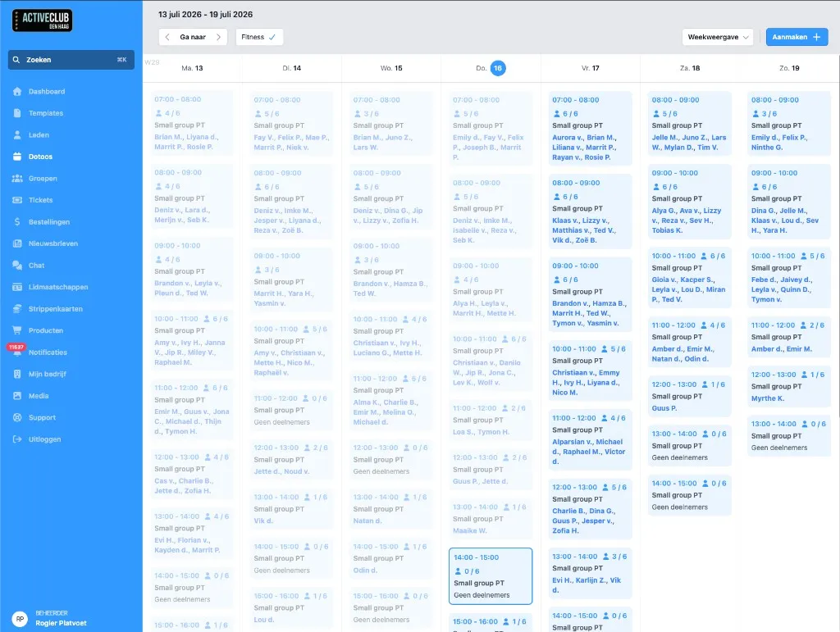Image resolution: width=840 pixels, height=632 pixels.
Task: Click the Producten shopping cart icon
Action: pyautogui.click(x=17, y=330)
